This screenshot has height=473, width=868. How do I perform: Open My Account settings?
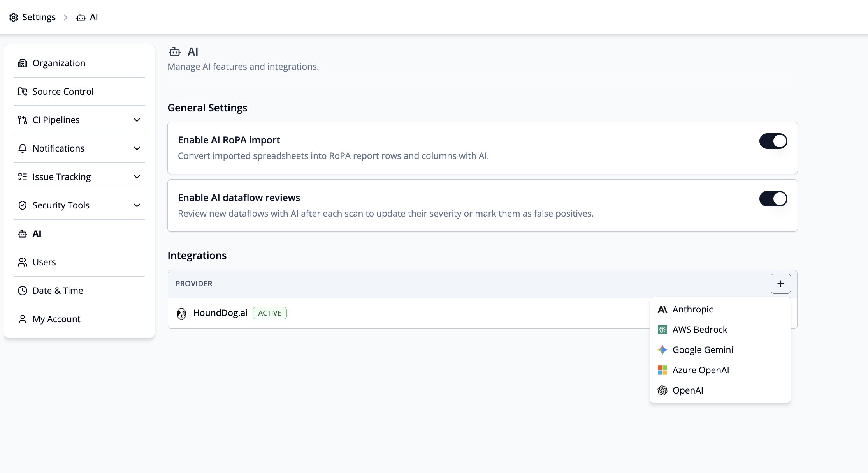point(79,319)
